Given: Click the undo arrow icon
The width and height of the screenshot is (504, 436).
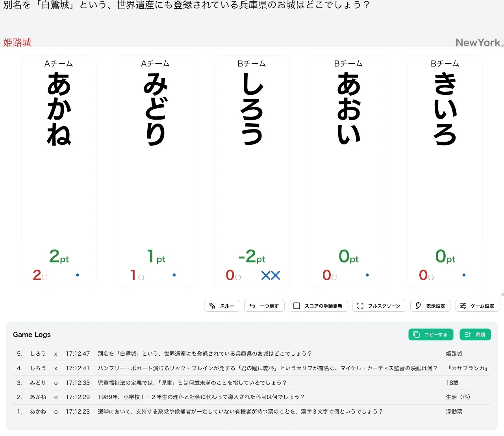Looking at the screenshot, I should tap(252, 306).
